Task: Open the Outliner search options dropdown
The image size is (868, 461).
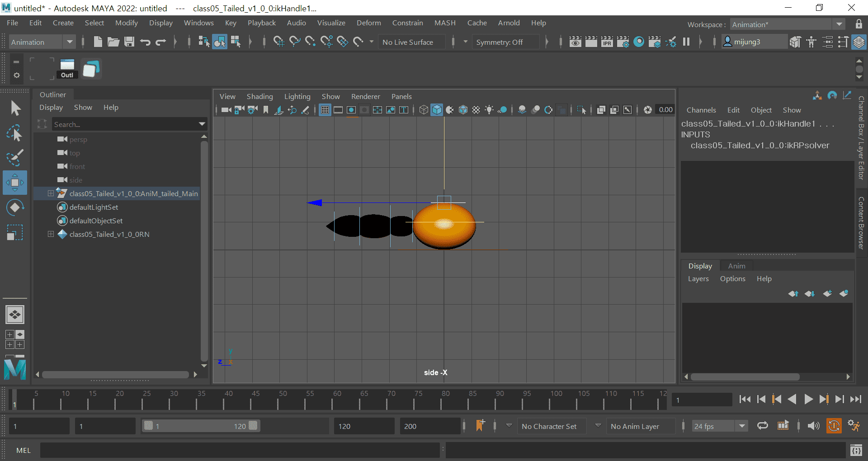Action: [x=202, y=124]
